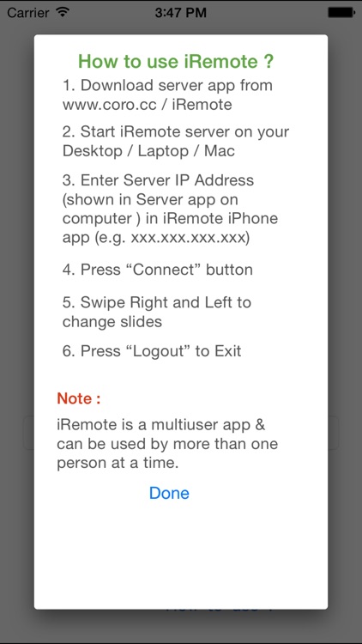362x644 pixels.
Task: Select the green "How to use iRemote ?" heading
Action: [176, 61]
